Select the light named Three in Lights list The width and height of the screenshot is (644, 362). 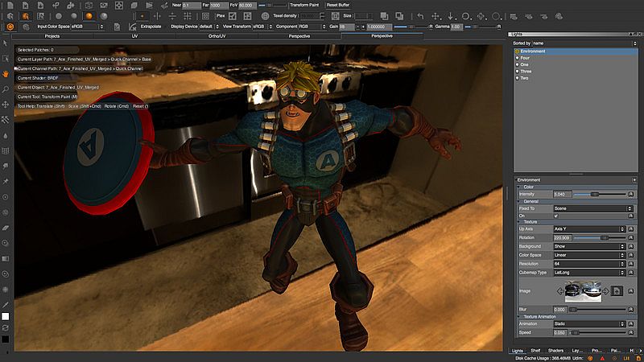tap(525, 72)
